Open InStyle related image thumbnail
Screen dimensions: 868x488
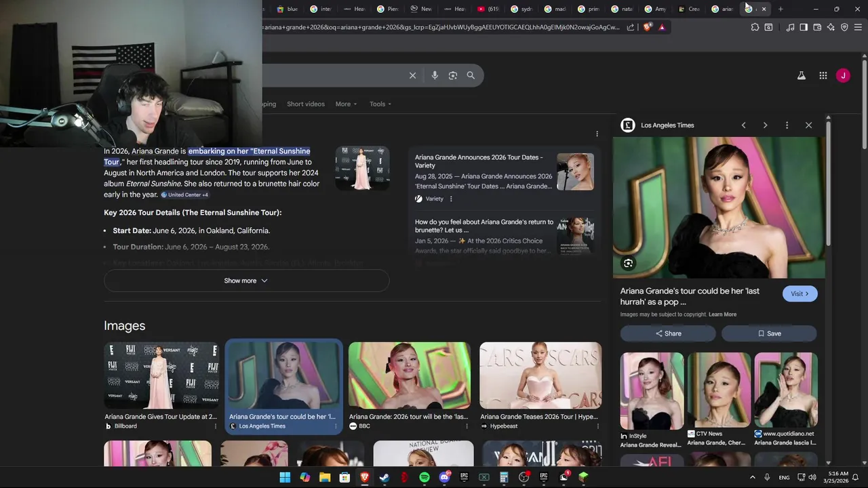[652, 391]
